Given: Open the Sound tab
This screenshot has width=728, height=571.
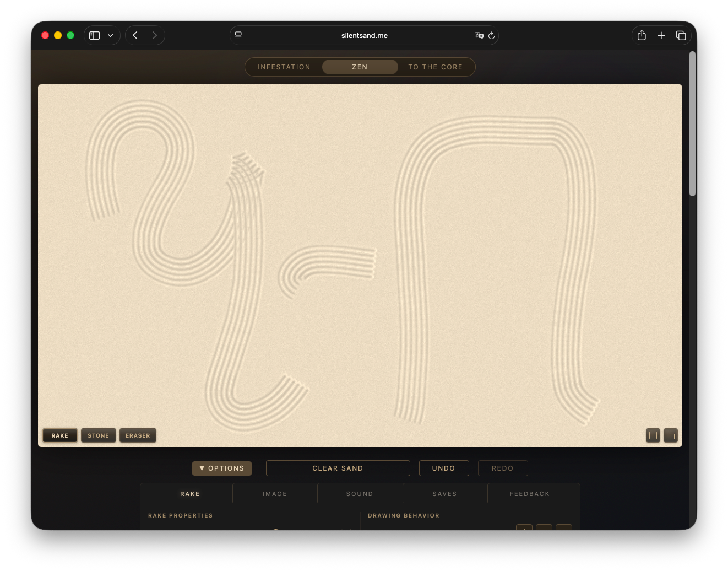Looking at the screenshot, I should pos(360,494).
